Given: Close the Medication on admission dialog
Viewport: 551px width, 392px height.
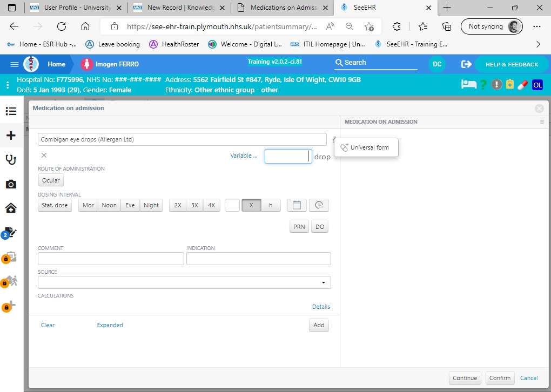Looking at the screenshot, I should coord(540,109).
